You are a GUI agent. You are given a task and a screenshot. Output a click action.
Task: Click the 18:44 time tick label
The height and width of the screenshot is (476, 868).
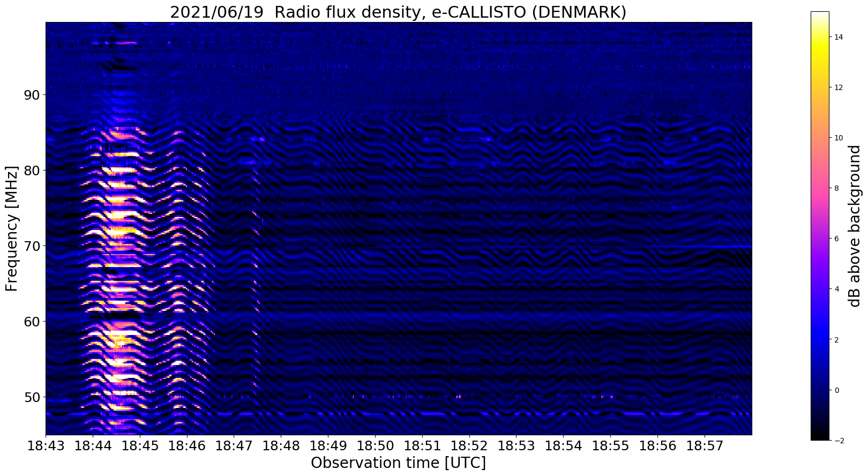[93, 445]
